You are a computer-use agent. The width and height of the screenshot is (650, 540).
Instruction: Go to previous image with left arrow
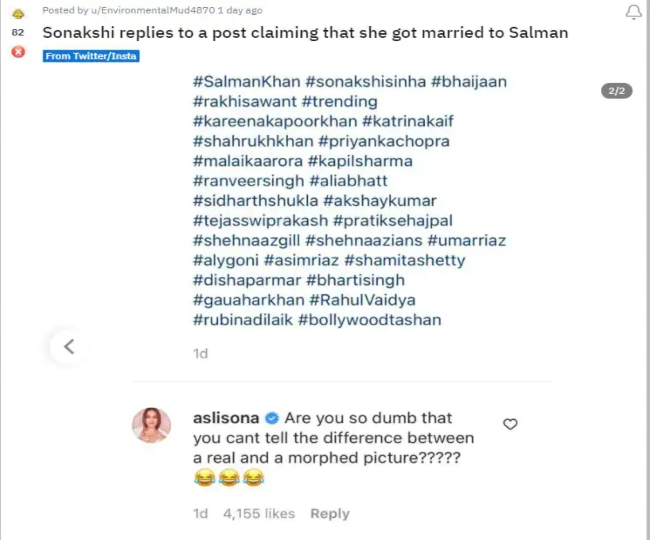click(69, 347)
